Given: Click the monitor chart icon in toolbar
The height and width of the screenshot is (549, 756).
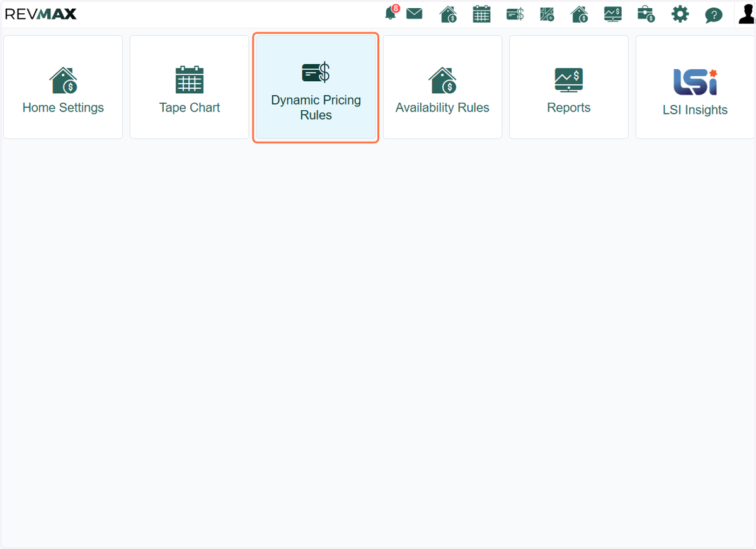Looking at the screenshot, I should click(612, 14).
